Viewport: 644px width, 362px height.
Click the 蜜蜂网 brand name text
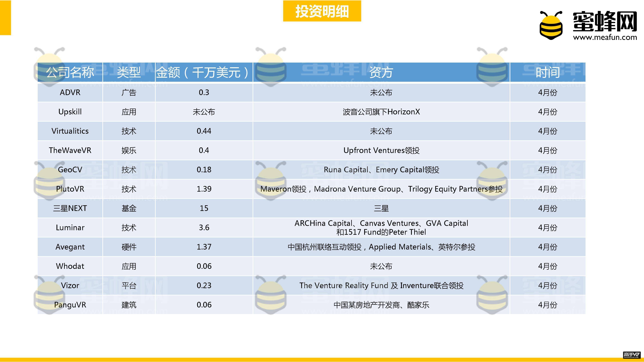(x=605, y=22)
